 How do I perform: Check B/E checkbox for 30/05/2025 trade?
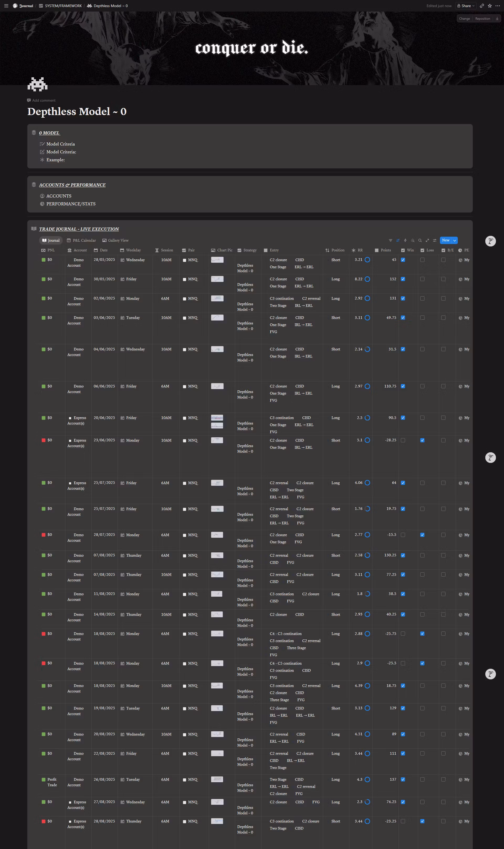[443, 279]
